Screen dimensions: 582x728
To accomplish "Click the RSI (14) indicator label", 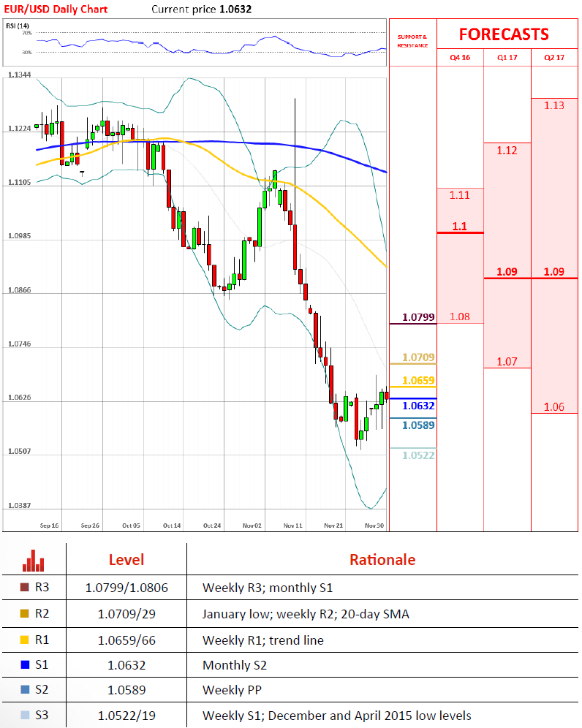I will pyautogui.click(x=18, y=26).
